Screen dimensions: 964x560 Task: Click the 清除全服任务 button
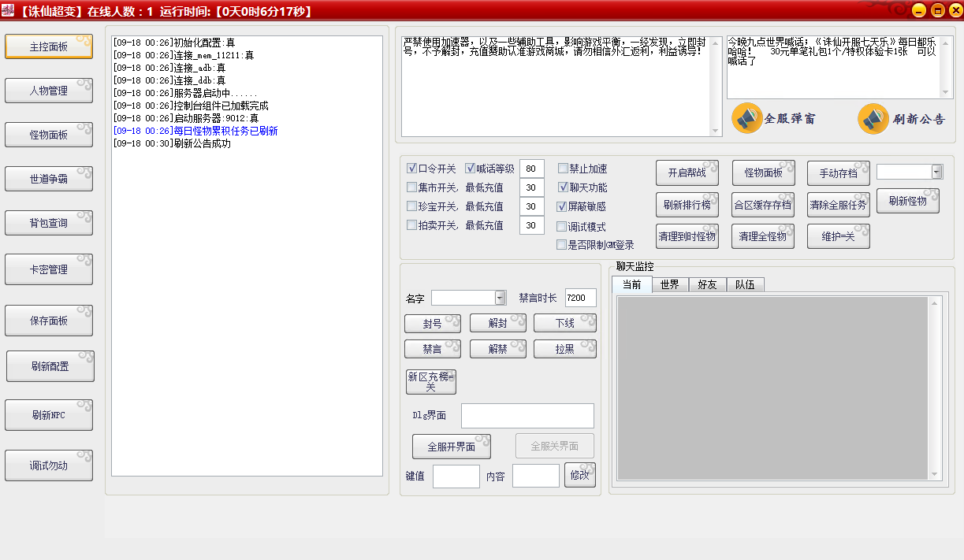click(838, 205)
